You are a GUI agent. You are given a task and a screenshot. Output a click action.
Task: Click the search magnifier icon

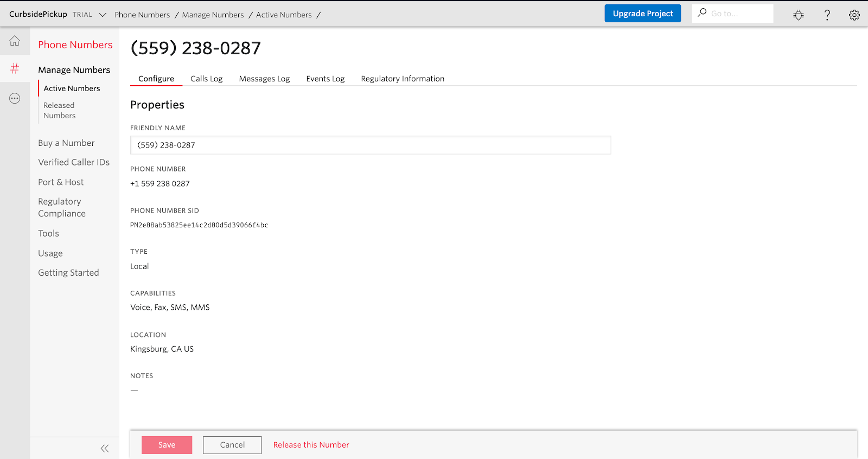[702, 12]
